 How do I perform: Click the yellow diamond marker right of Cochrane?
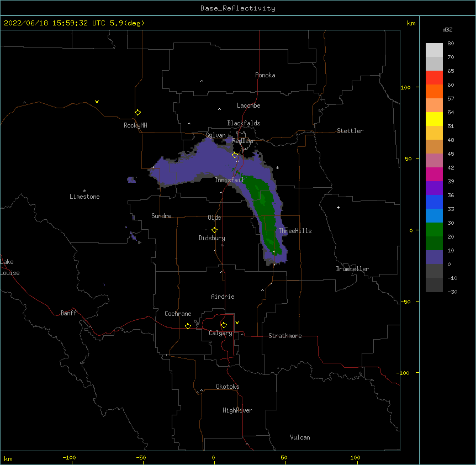click(x=188, y=326)
